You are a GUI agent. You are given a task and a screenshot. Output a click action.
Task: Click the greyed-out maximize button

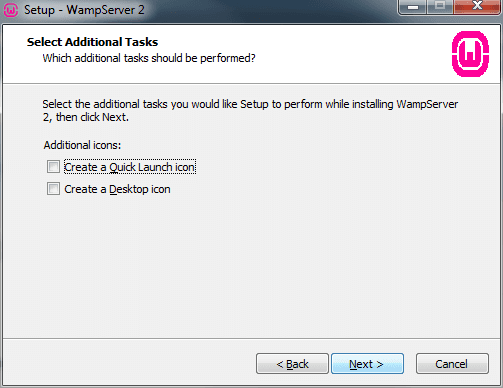(440, 7)
